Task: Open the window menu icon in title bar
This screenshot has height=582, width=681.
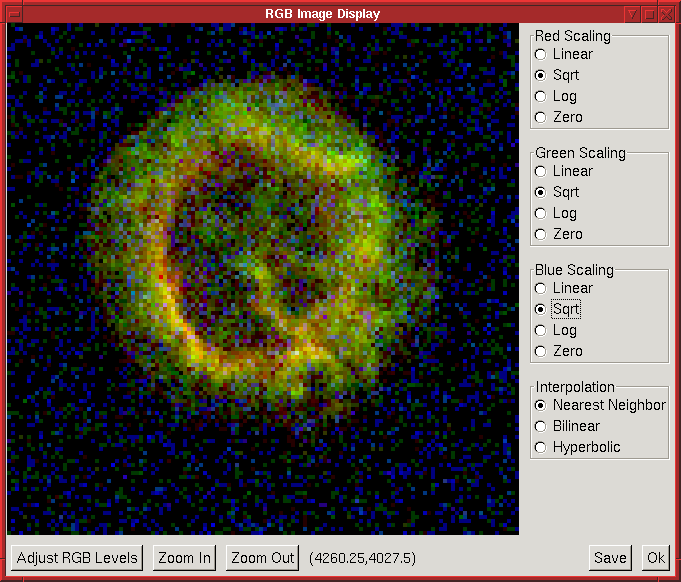Action: point(14,14)
